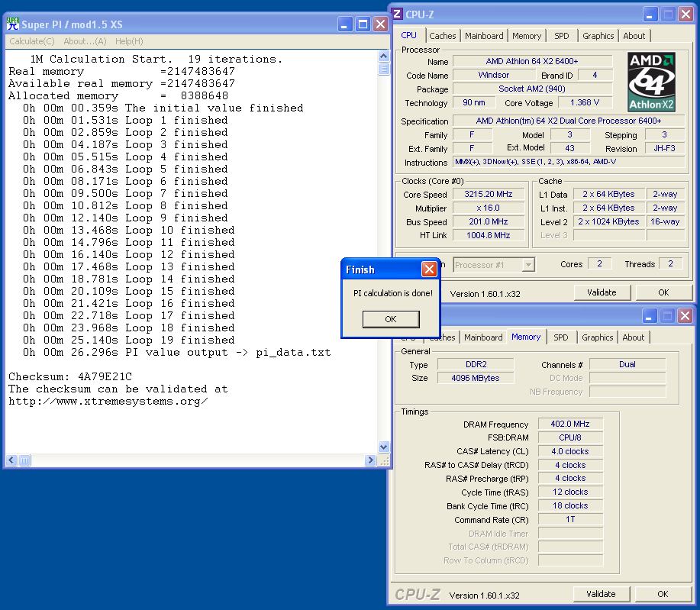Click the Checksum: 4A79E21C line
The width and height of the screenshot is (700, 610).
[x=70, y=376]
